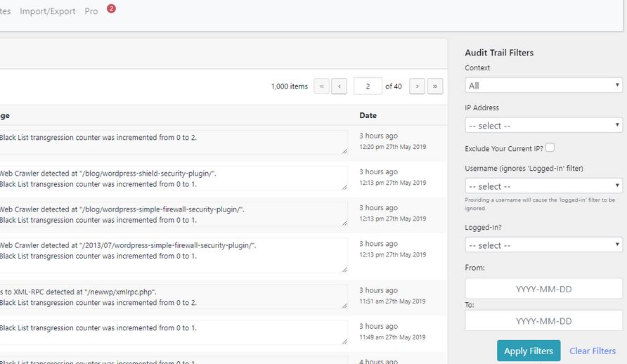Sort table by Date column header

368,115
